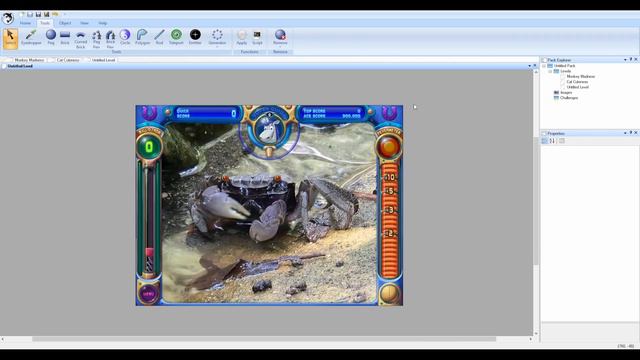The image size is (640, 360).
Task: Pin the Properties panel
Action: 631,133
